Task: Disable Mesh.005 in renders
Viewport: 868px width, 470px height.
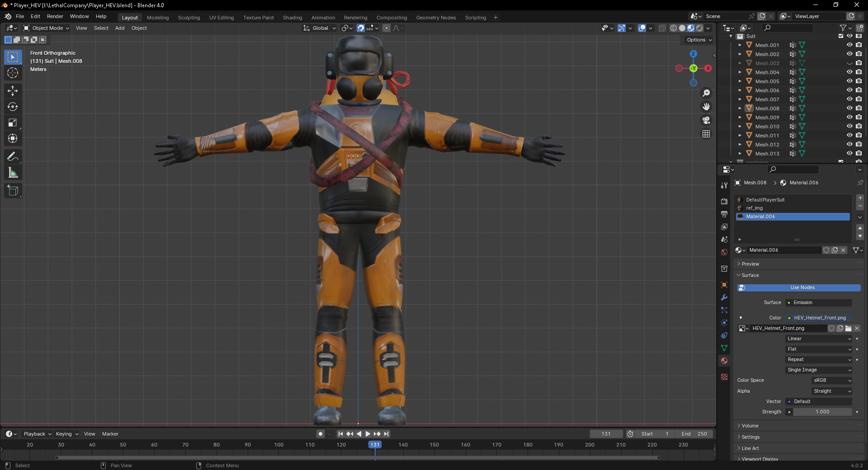Action: (859, 81)
